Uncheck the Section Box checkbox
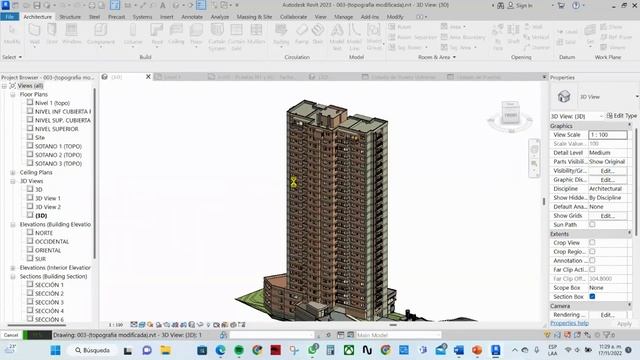 592,296
